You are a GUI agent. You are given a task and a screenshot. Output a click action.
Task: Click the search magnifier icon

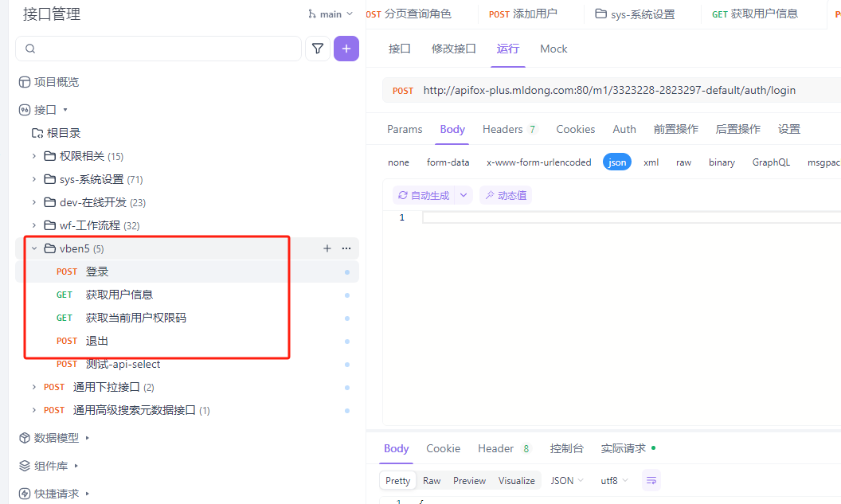coord(30,49)
